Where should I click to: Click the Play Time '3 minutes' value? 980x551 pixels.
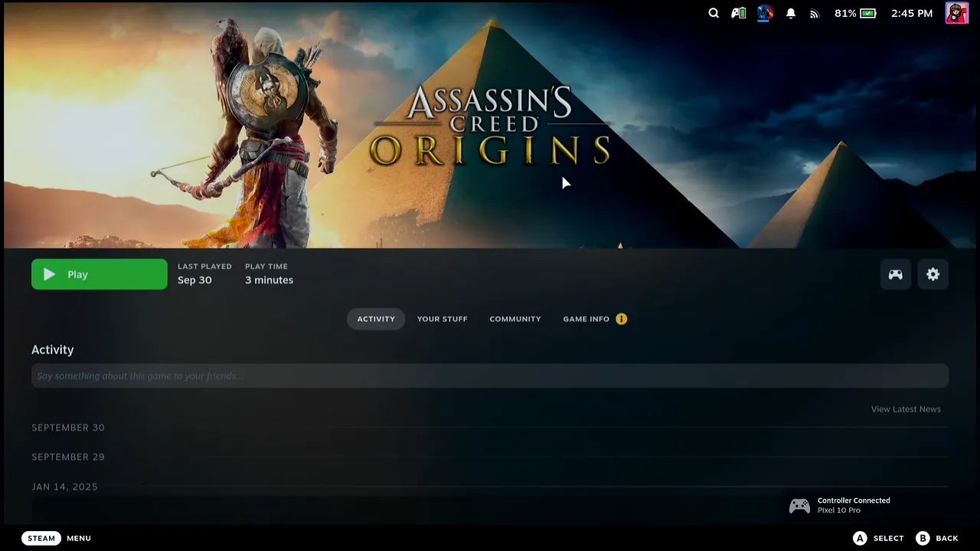click(x=269, y=280)
